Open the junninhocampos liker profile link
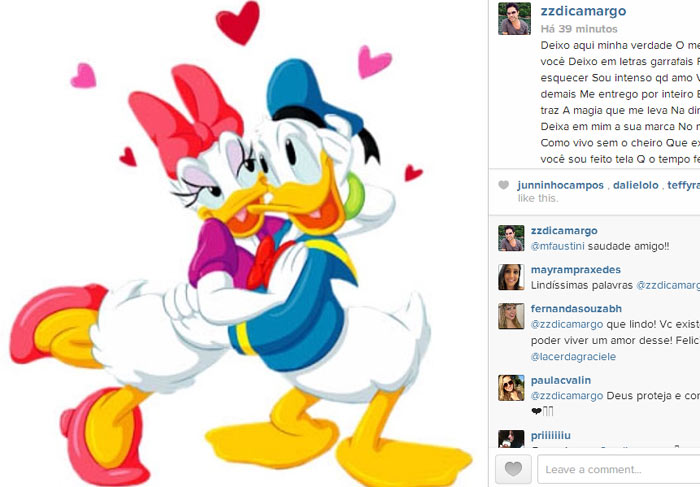 click(560, 185)
